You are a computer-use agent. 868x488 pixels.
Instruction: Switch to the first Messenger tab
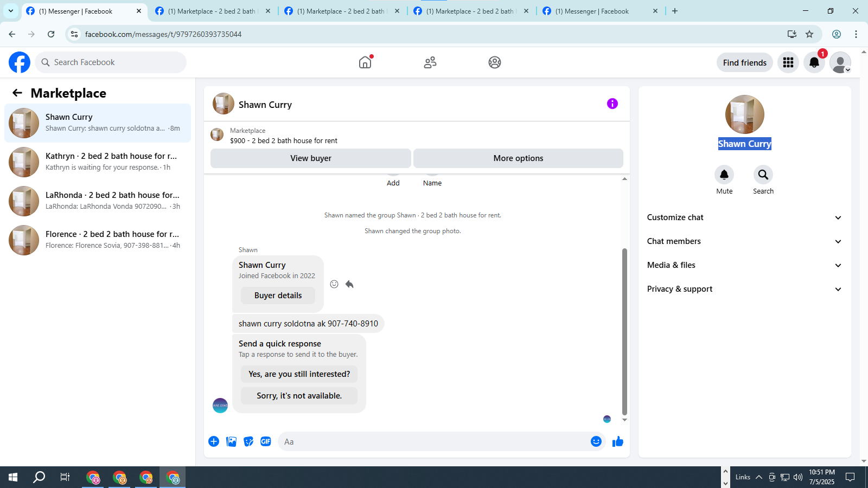[84, 11]
